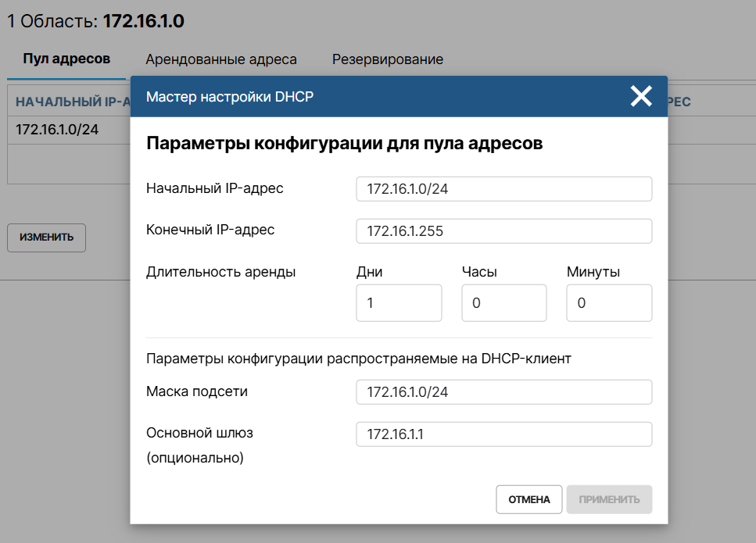Screen dimensions: 756x543
Task: Click the Основной шлюз (опционально) label
Action: 200,445
